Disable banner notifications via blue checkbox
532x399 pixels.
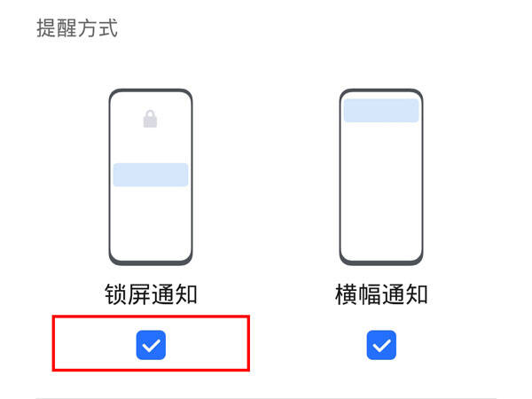pyautogui.click(x=381, y=345)
